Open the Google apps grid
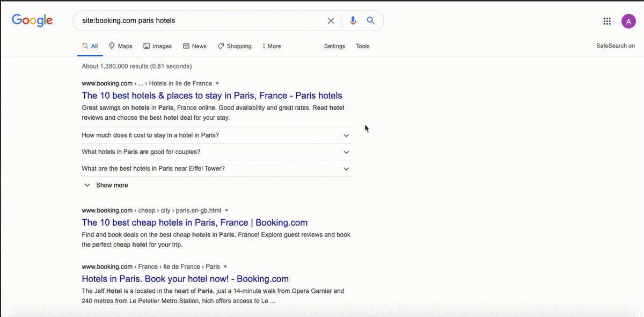Screen dimensions: 644x317 point(607,21)
